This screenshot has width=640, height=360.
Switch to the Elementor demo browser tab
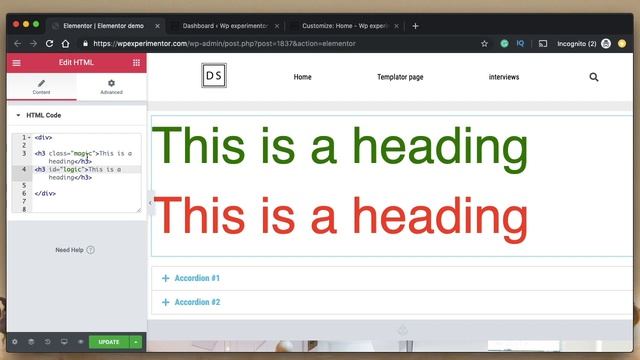click(104, 26)
